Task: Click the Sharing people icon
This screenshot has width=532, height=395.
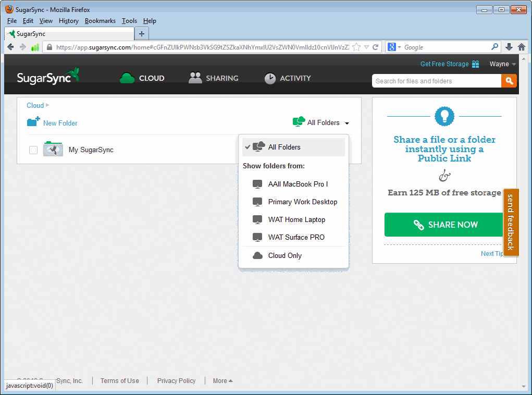Action: pos(195,77)
